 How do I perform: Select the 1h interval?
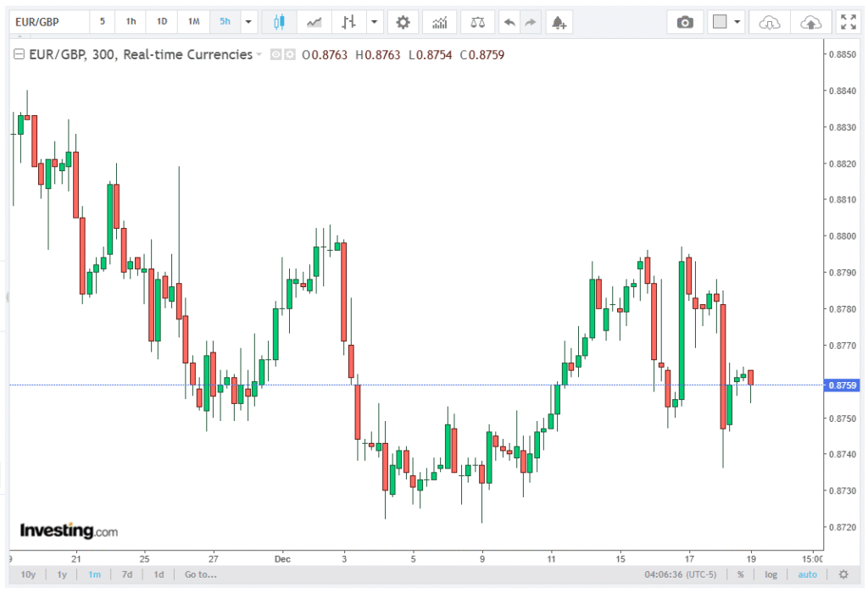click(131, 22)
